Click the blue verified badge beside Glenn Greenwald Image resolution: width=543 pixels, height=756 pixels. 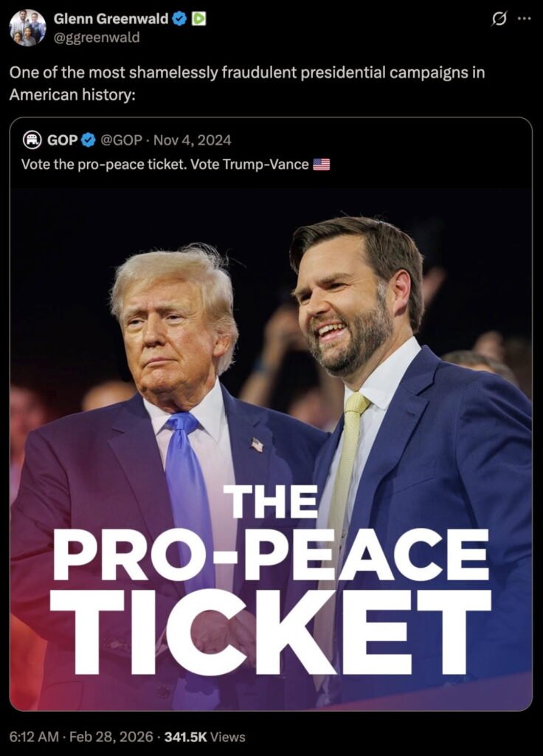coord(179,20)
